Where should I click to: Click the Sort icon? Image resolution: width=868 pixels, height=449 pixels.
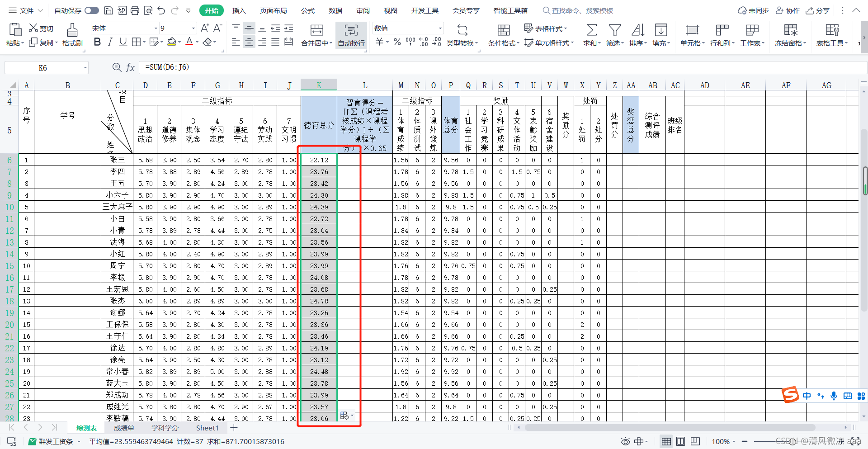tap(637, 30)
